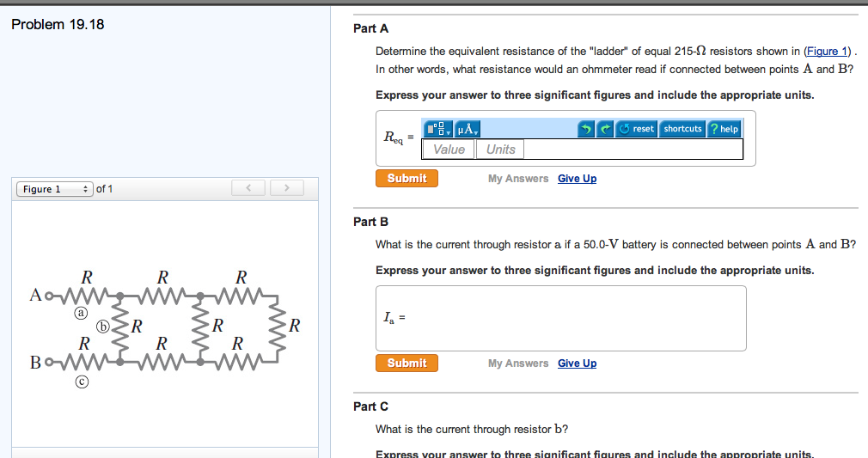Screen dimensions: 868x458
Task: Submit the Part B answer
Action: pyautogui.click(x=406, y=363)
